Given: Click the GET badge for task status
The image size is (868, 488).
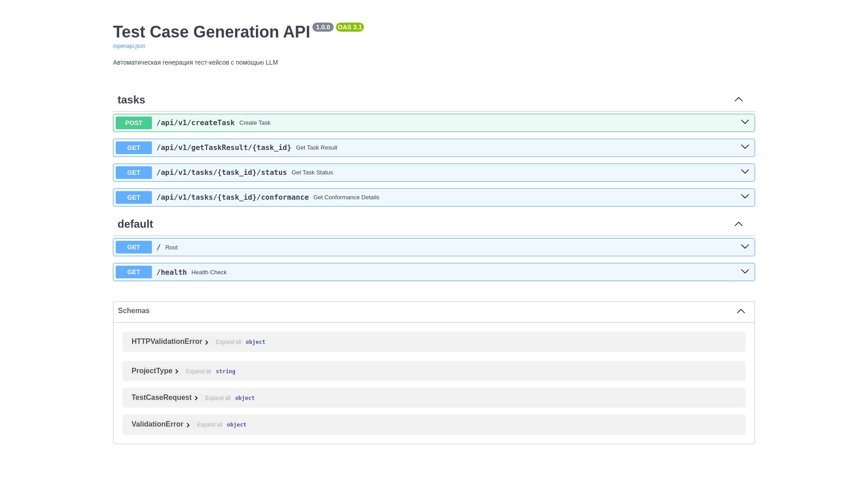Looking at the screenshot, I should click(x=134, y=173).
